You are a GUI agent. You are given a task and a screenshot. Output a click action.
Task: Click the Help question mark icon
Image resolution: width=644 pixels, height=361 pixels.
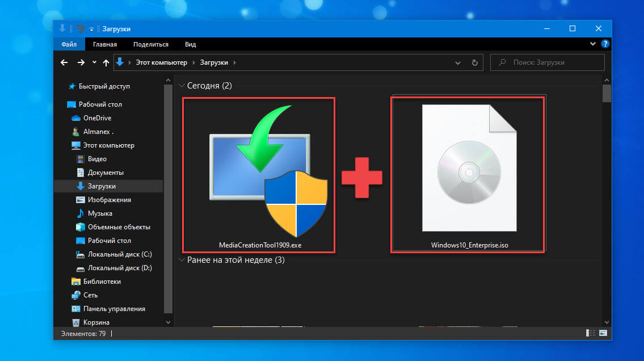tap(605, 44)
